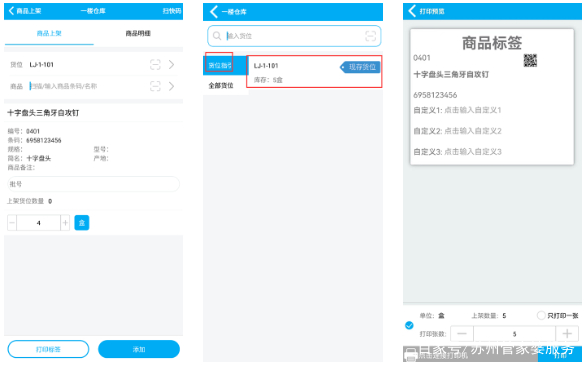Decrease the shelving quantity with the minus button
585x365 pixels.
[x=12, y=223]
